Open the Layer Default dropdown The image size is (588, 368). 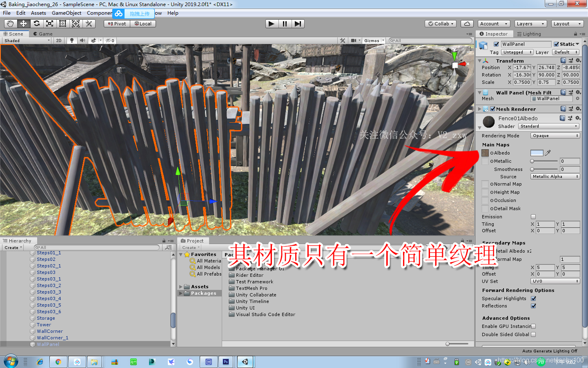(x=566, y=52)
